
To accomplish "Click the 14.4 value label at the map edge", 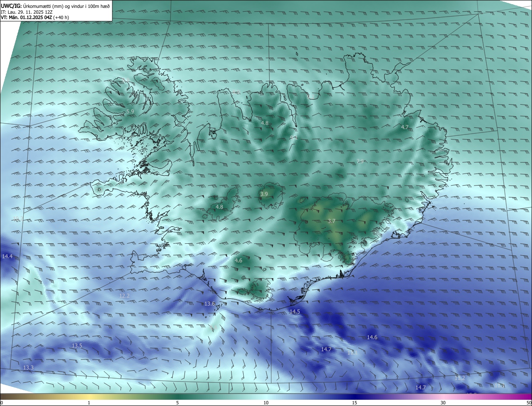I will [7, 257].
